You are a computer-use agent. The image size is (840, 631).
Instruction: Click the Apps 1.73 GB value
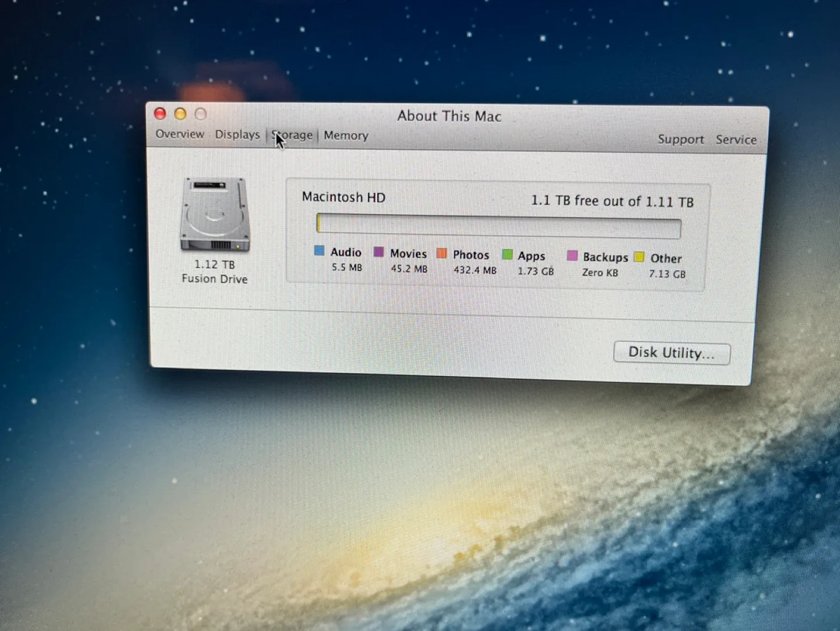(535, 271)
